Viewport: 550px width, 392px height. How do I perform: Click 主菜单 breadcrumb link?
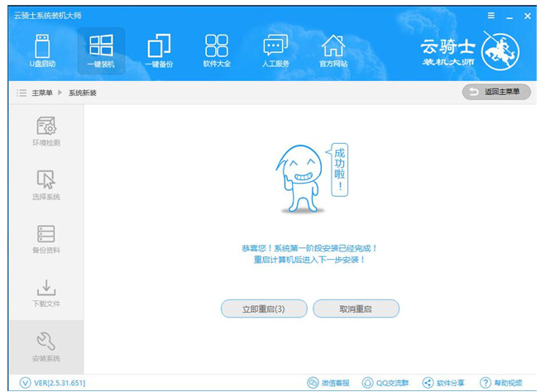coord(41,93)
